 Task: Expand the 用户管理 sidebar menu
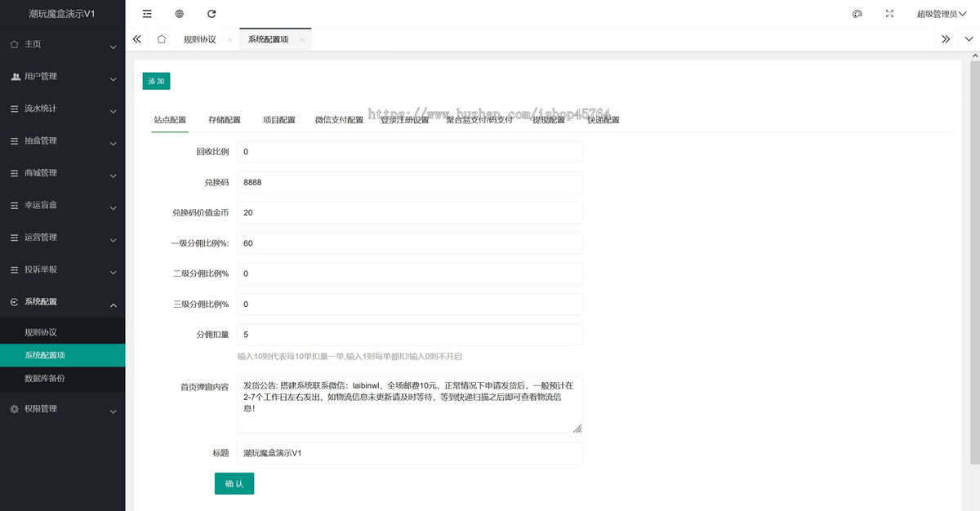click(63, 77)
